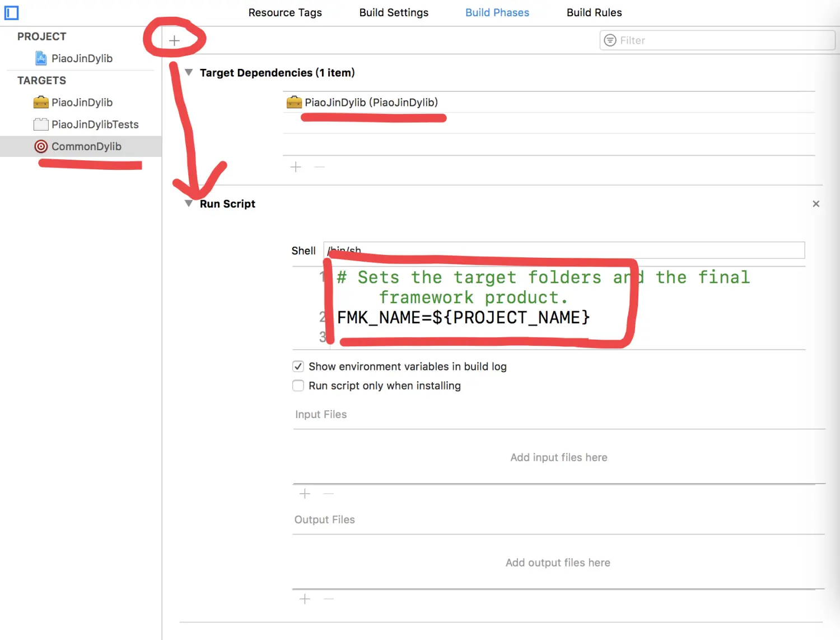Click the Output Files heading
Screen dimensions: 840x640
click(325, 520)
